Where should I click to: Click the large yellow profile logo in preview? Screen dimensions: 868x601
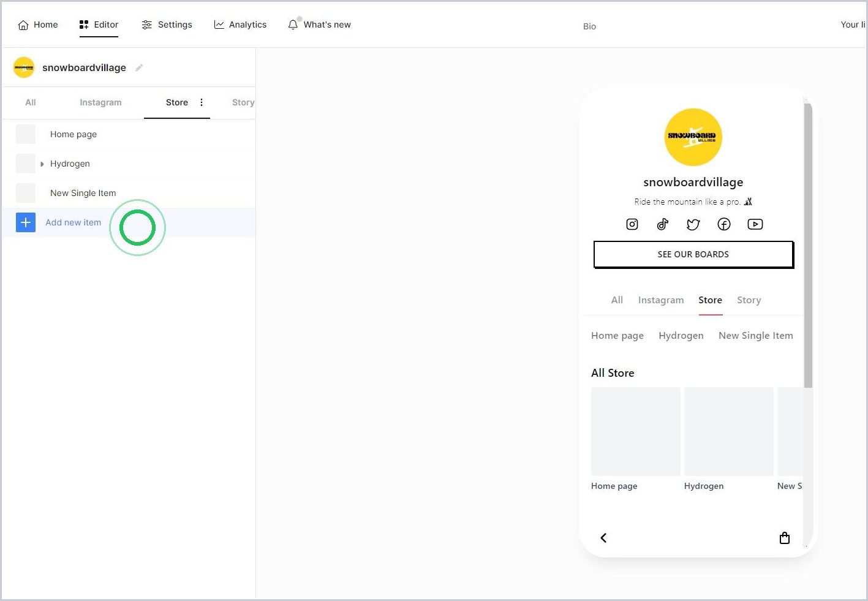[x=693, y=137]
